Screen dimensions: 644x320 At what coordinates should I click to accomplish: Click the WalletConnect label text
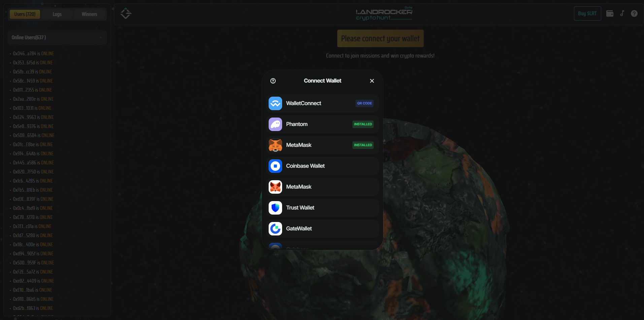coord(303,103)
